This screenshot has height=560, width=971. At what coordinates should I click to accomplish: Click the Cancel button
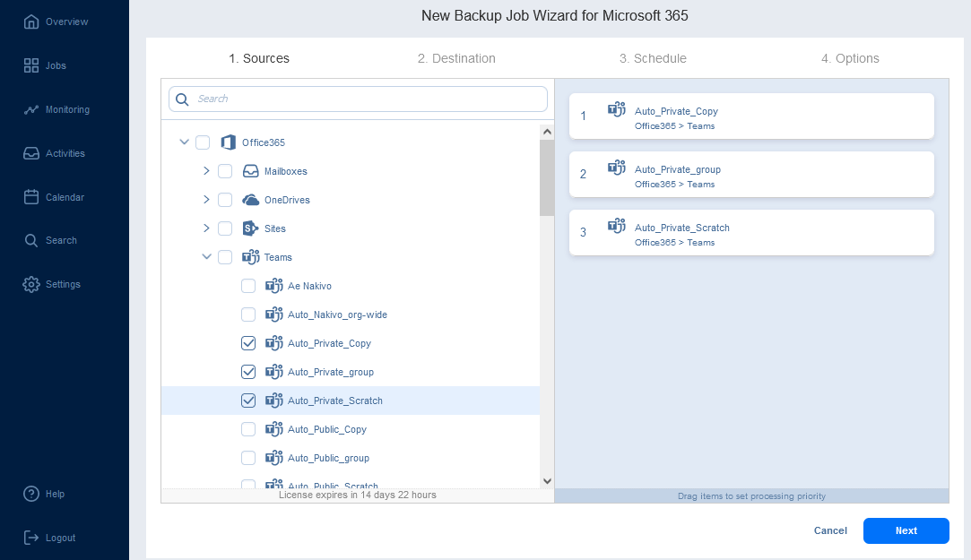pos(830,531)
